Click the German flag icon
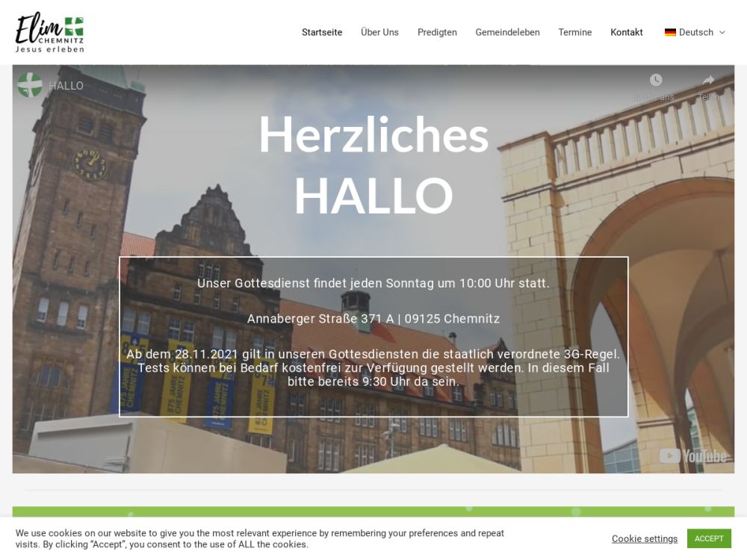Image resolution: width=747 pixels, height=560 pixels. (670, 32)
